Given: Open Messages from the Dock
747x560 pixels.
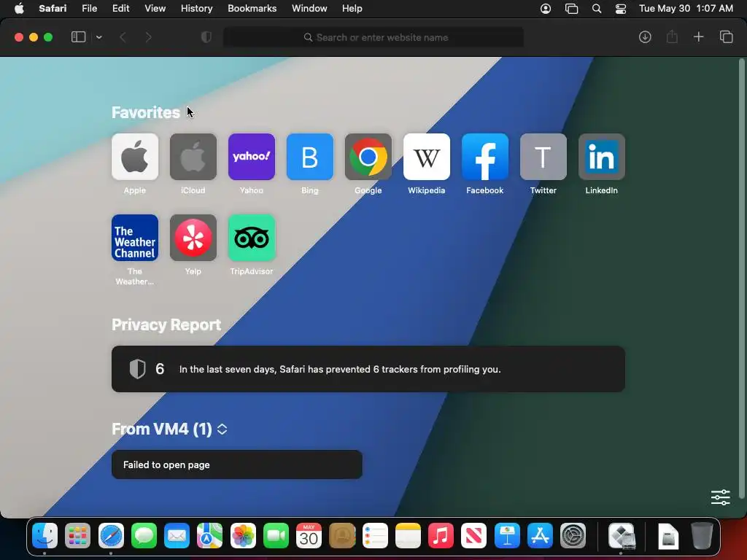Looking at the screenshot, I should click(144, 536).
